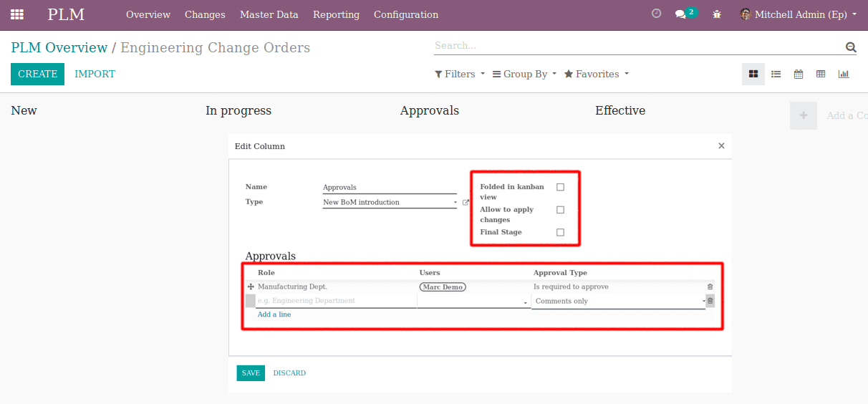Click the Role input in new row

[x=336, y=301]
